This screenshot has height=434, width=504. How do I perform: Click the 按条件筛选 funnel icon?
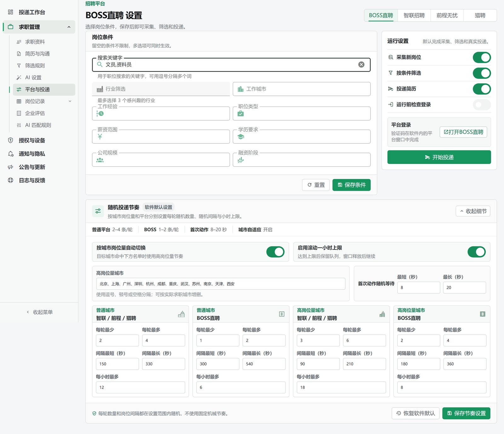pos(391,73)
